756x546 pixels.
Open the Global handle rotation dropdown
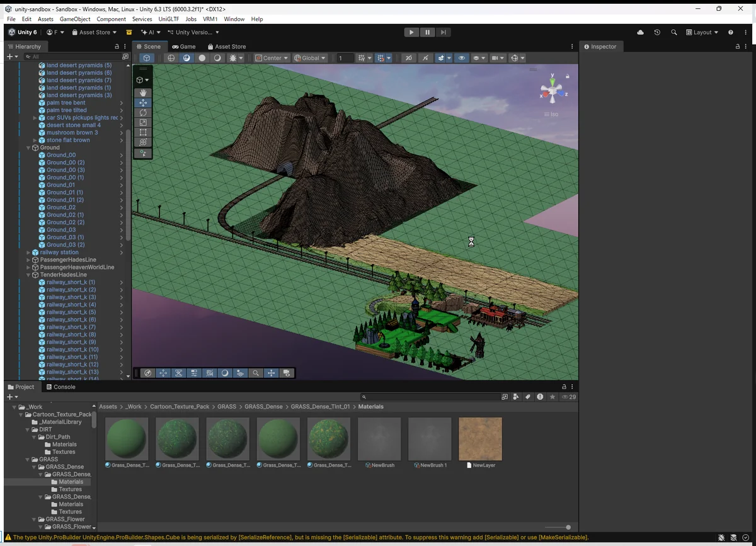(310, 58)
